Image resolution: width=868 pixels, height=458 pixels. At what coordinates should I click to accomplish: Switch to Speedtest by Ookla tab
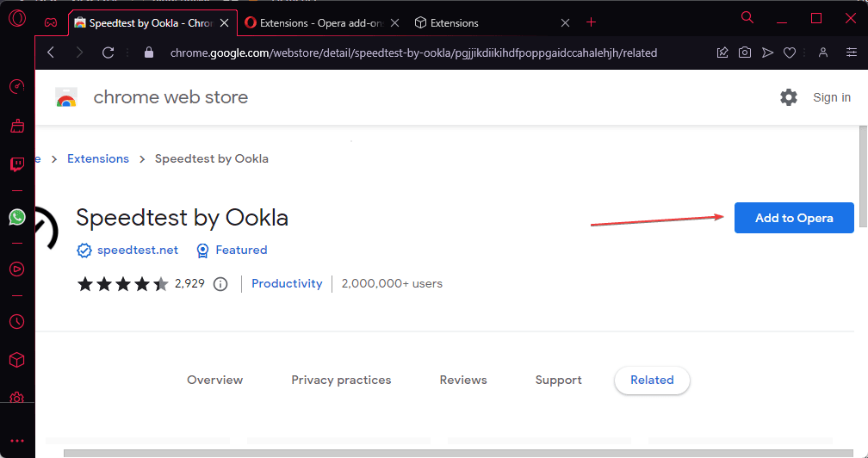point(152,23)
